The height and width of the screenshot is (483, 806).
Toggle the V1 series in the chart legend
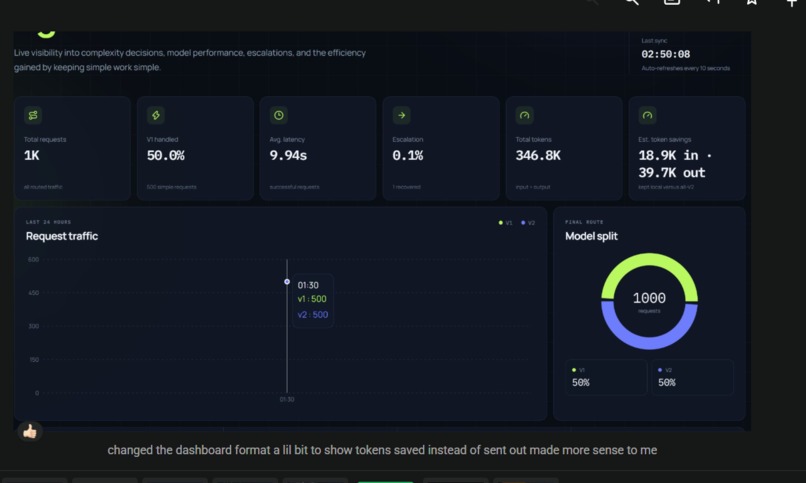click(x=505, y=222)
